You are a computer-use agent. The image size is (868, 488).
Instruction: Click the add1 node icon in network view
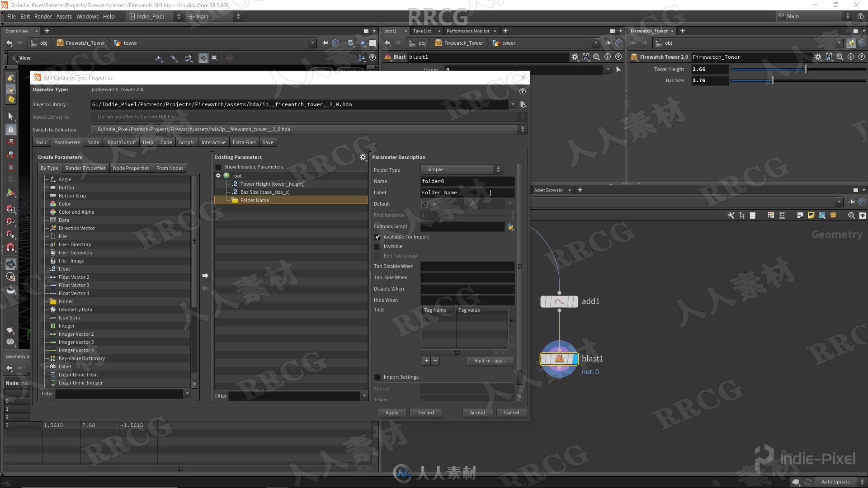point(559,301)
